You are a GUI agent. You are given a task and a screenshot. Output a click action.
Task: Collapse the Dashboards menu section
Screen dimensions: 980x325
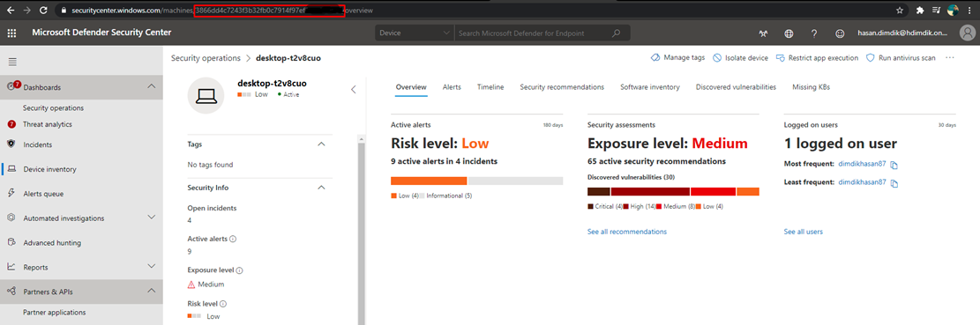151,86
